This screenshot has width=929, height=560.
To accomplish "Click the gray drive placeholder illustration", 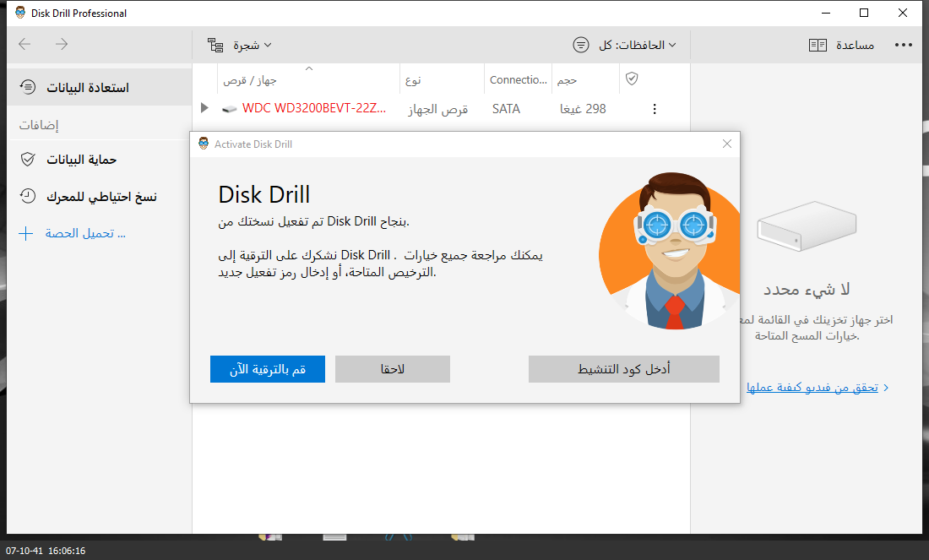I will (x=807, y=226).
